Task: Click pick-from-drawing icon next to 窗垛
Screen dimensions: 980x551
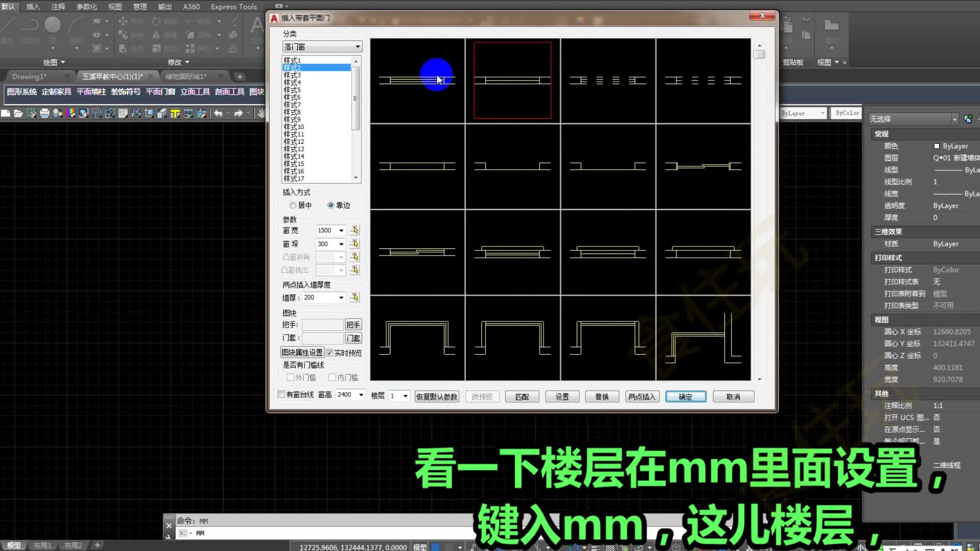Action: [354, 244]
